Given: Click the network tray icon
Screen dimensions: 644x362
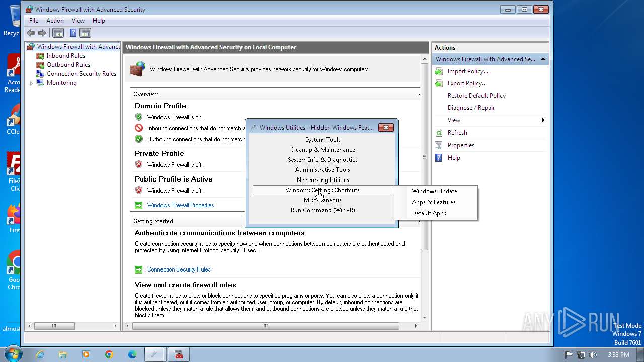Looking at the screenshot, I should click(x=581, y=355).
